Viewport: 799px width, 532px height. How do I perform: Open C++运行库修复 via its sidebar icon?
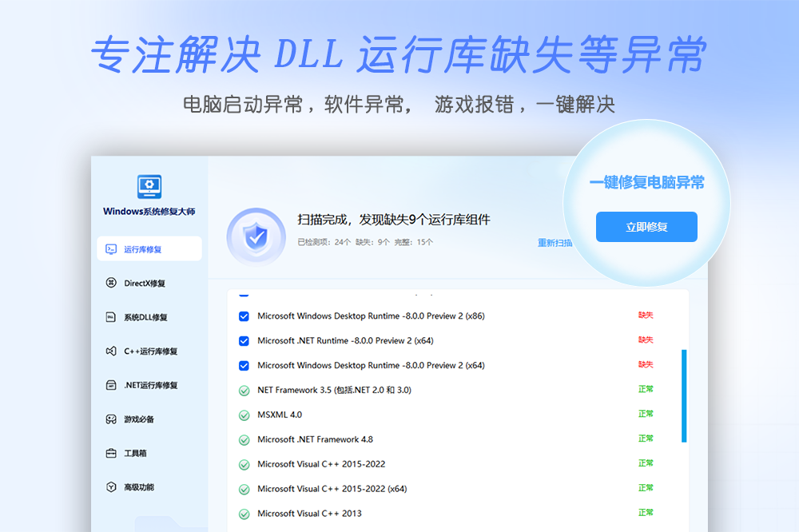(x=111, y=351)
